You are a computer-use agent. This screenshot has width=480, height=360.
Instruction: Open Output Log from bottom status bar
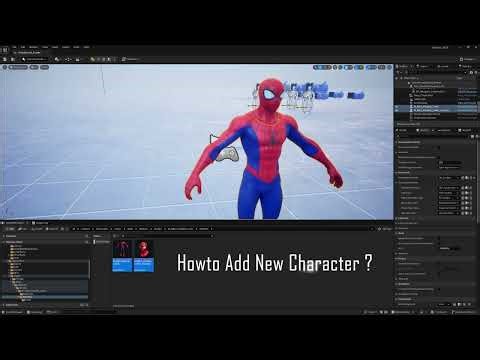(x=35, y=312)
